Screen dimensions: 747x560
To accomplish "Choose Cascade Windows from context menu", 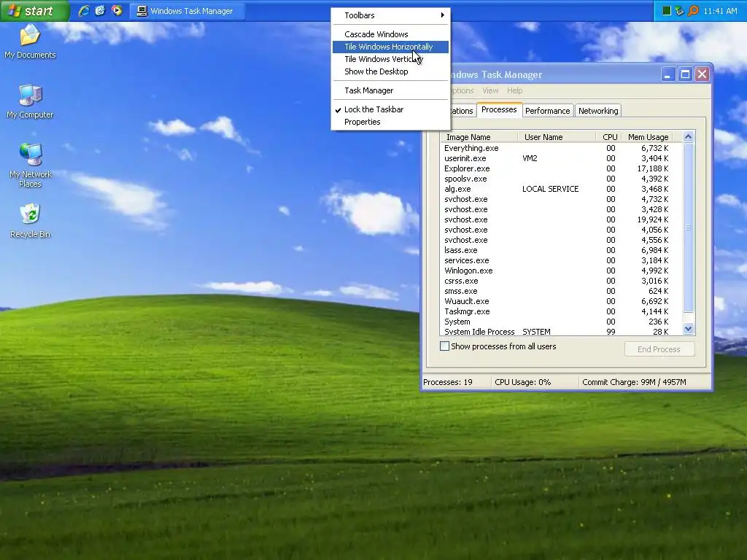I will pyautogui.click(x=390, y=34).
